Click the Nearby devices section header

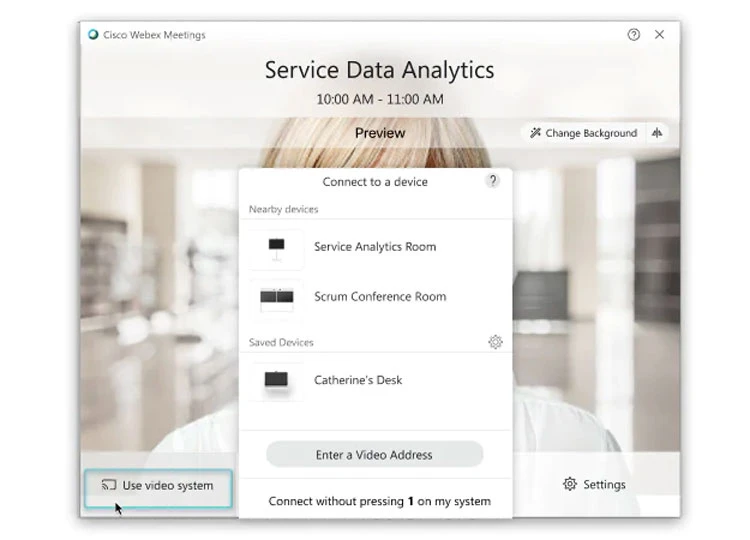click(x=283, y=209)
